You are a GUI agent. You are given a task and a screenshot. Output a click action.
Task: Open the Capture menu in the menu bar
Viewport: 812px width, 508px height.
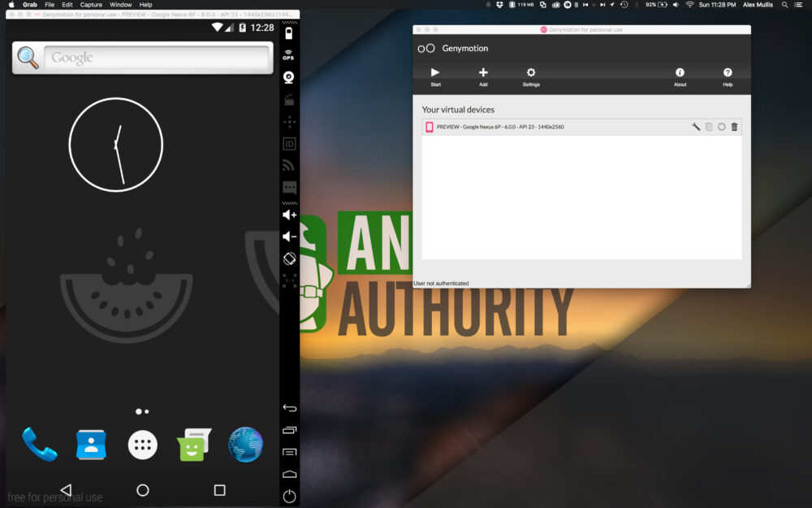[91, 4]
